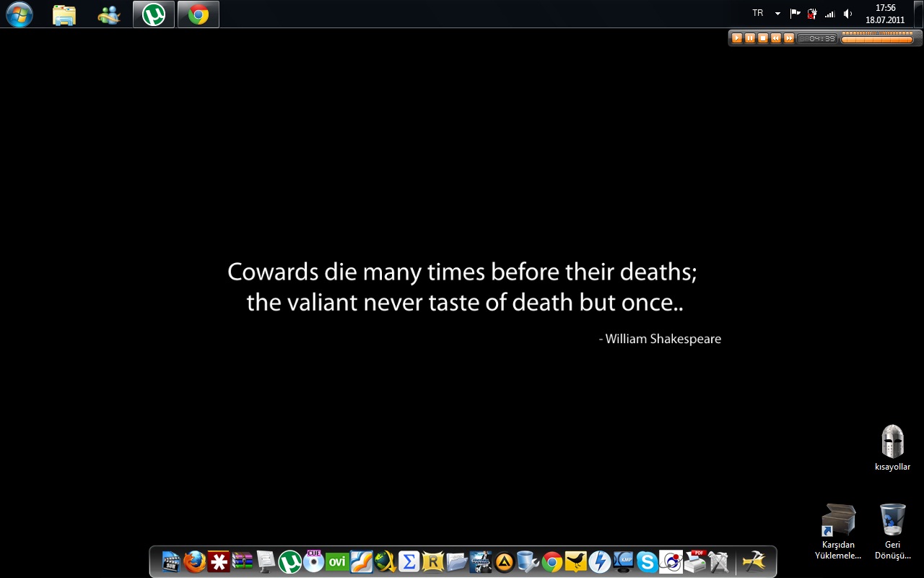Open the Action Center flag popup
This screenshot has width=924, height=578.
(x=795, y=14)
